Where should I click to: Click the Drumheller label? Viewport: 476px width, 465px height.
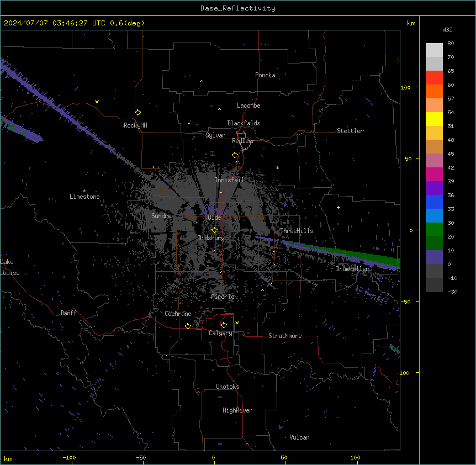[x=352, y=269]
